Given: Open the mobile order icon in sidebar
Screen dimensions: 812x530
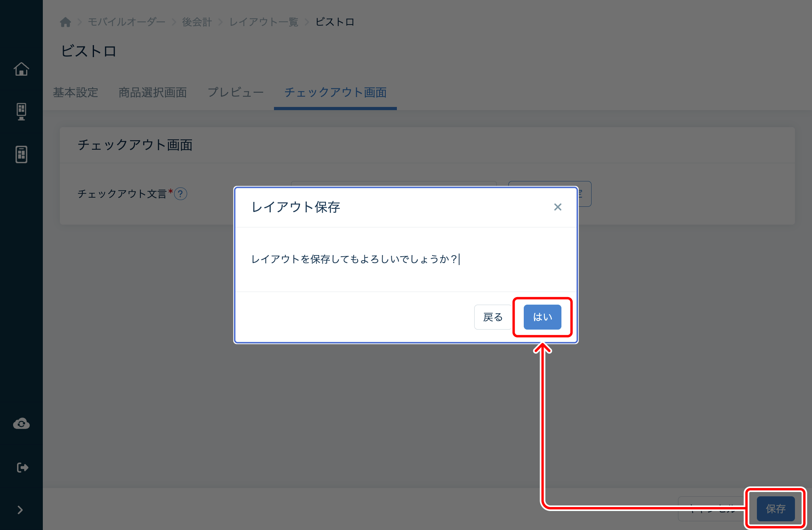Looking at the screenshot, I should click(21, 154).
